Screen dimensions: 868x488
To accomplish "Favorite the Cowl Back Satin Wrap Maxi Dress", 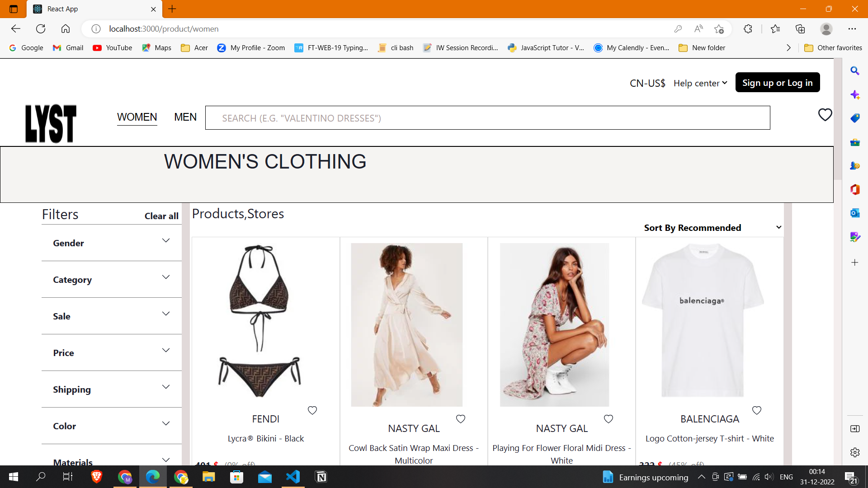I will pos(461,419).
